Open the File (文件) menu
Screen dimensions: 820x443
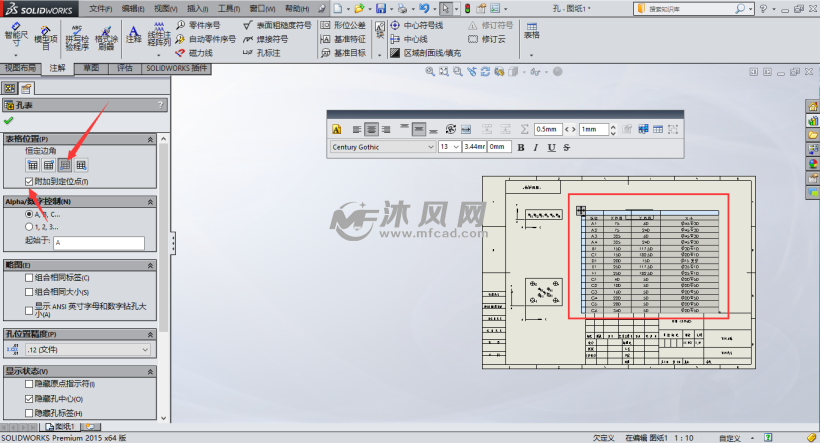(100, 9)
